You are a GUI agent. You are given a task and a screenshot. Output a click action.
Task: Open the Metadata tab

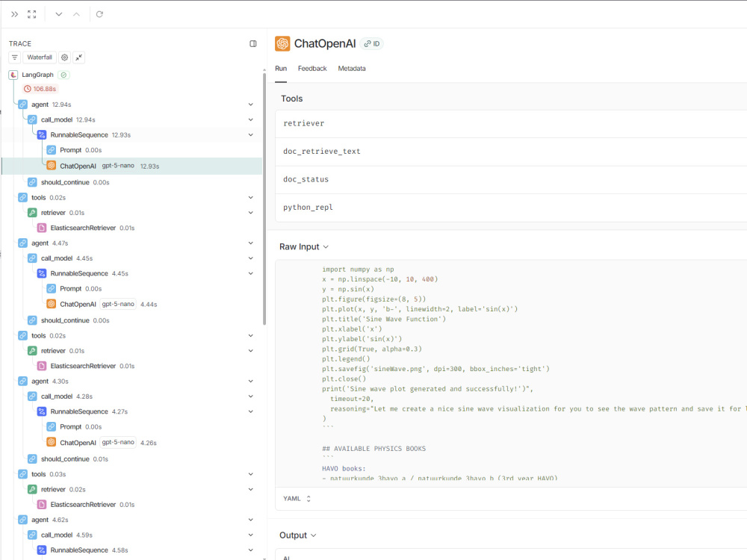(352, 69)
